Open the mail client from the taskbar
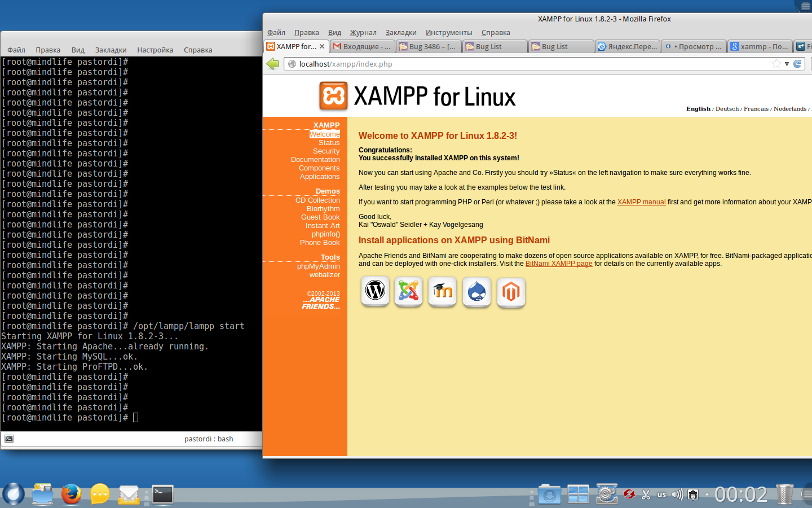The image size is (812, 508). click(x=129, y=495)
